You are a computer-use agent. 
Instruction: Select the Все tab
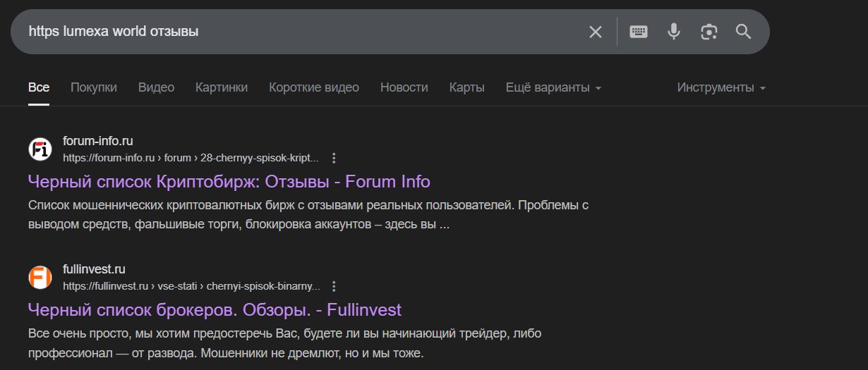tap(39, 87)
